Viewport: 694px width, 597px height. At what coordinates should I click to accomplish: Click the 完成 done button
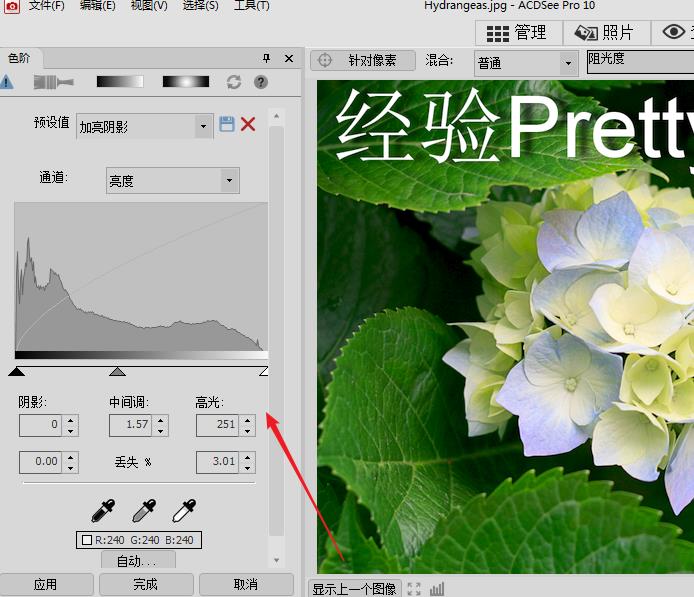[146, 585]
